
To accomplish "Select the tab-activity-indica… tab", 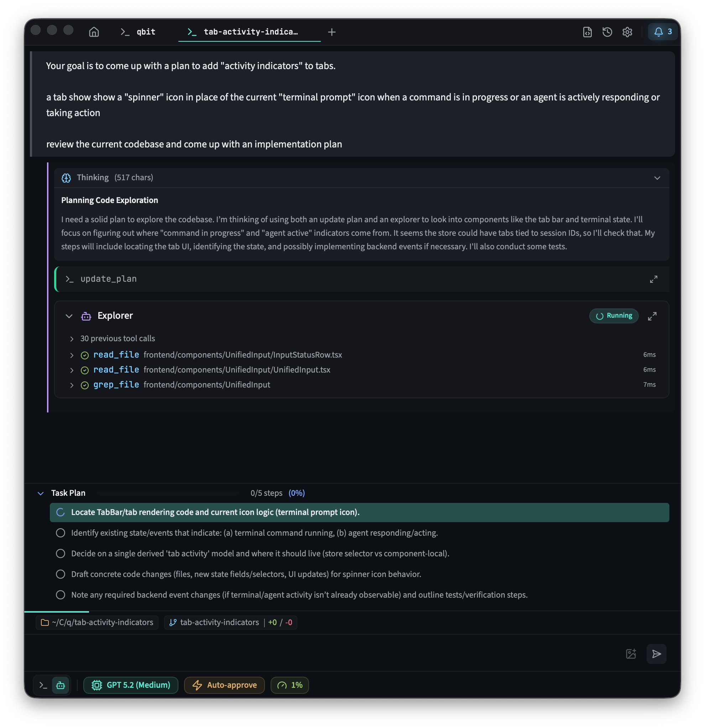I will (249, 32).
